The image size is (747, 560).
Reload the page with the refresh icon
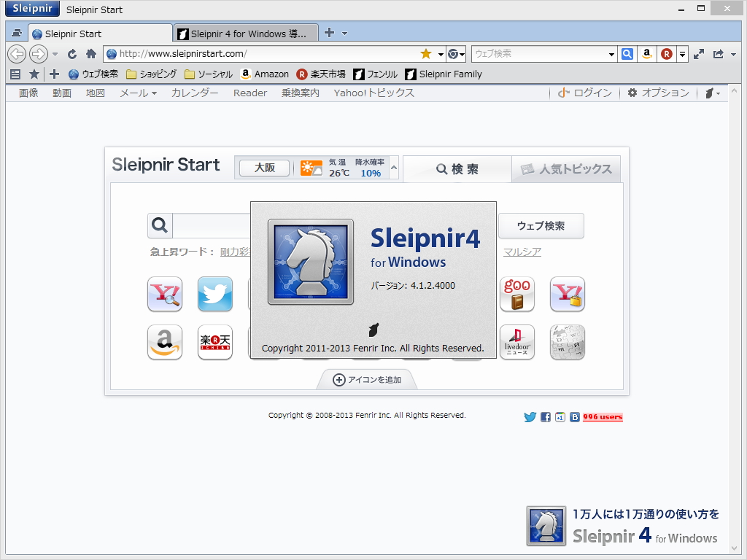(71, 53)
